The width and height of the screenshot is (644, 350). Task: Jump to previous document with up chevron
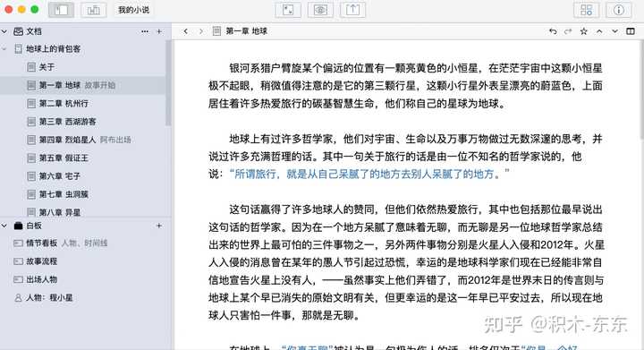click(x=599, y=31)
